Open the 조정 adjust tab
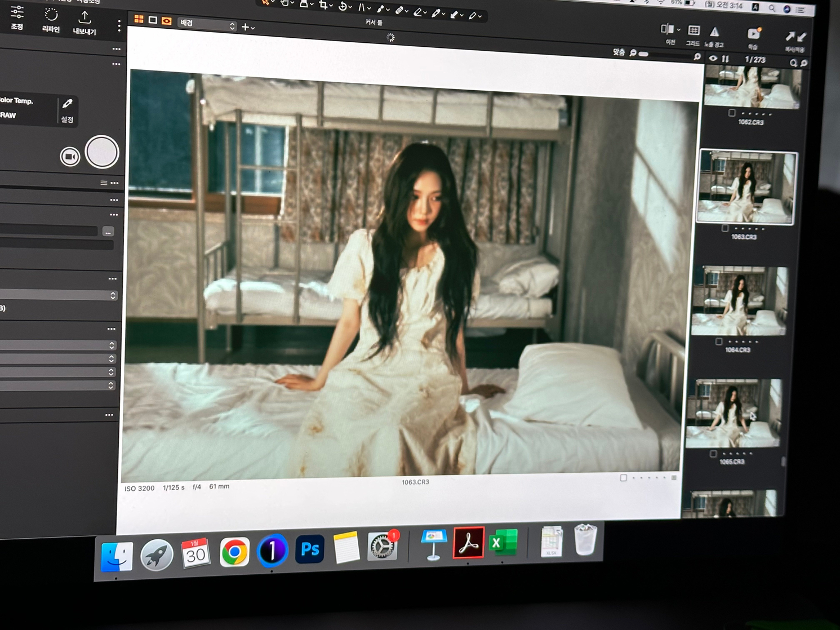Image resolution: width=840 pixels, height=630 pixels. pos(17,17)
